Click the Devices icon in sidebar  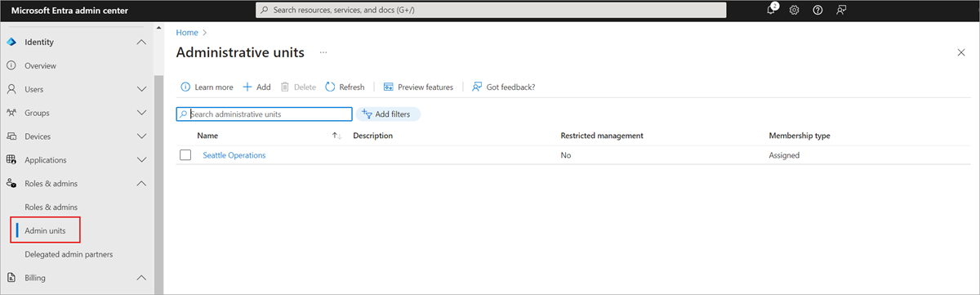11,136
